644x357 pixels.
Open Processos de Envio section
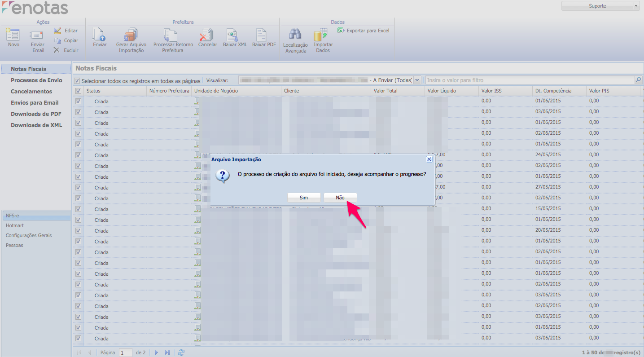[x=36, y=80]
